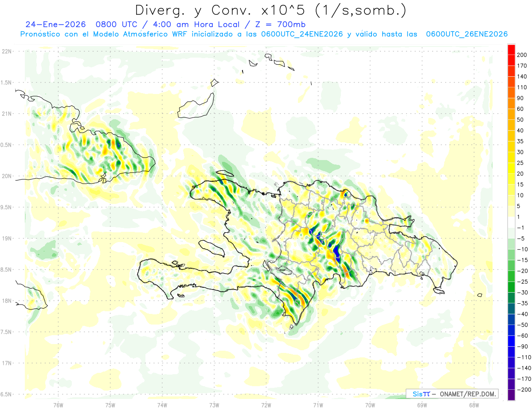Click the '19N' latitude label
This screenshot has height=411, width=532.
point(6,239)
